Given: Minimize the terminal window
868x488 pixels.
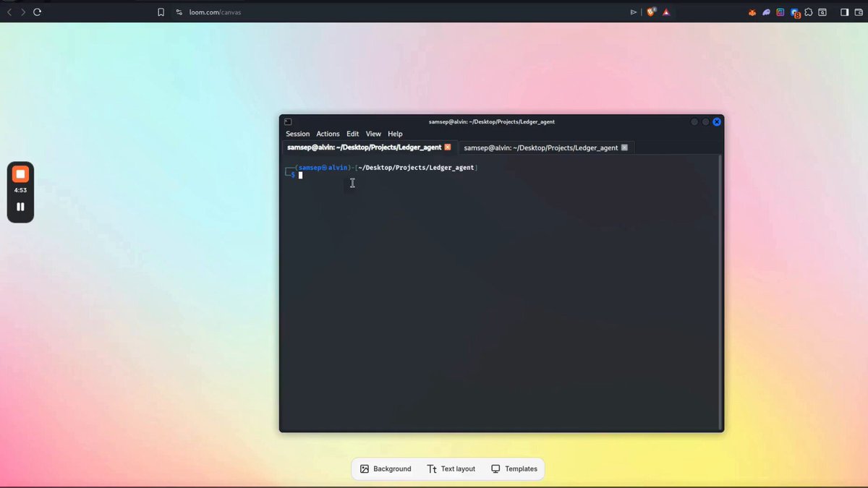Looking at the screenshot, I should coord(694,121).
